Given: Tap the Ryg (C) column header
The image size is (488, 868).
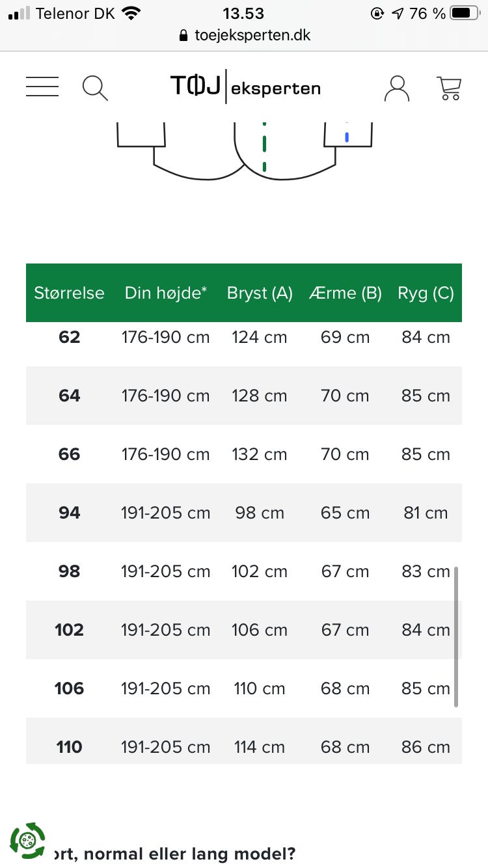Looking at the screenshot, I should tap(426, 293).
